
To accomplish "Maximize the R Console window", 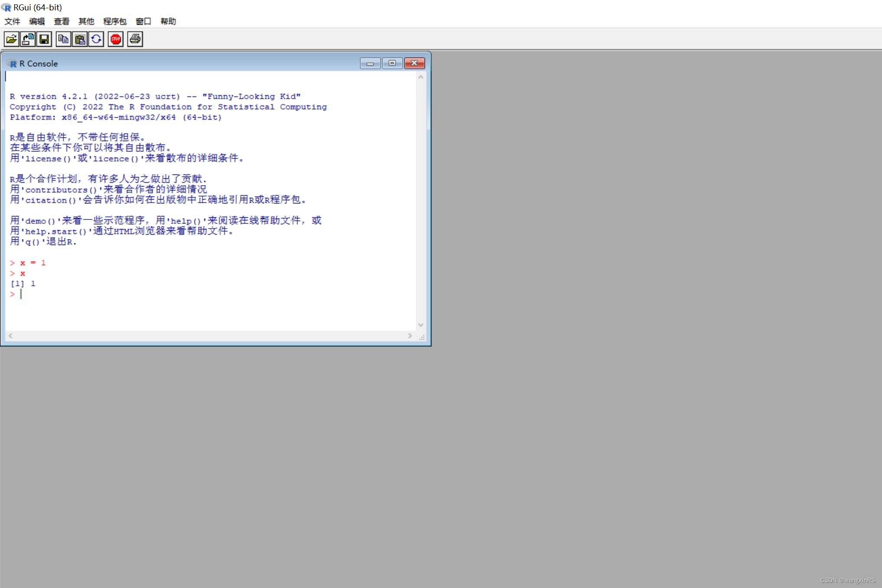I will (392, 63).
